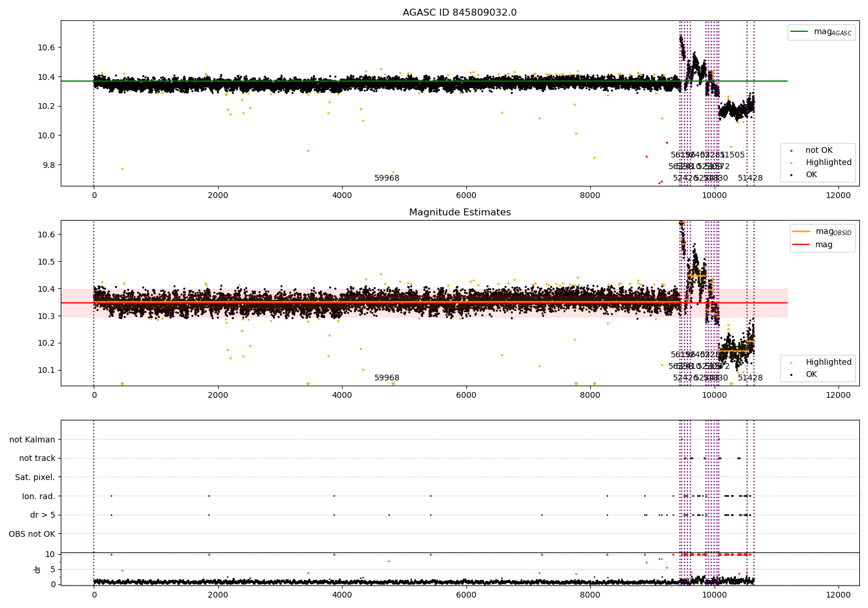
Task: Click the rotated "dr" y-axis label in the bottom plot
Action: click(x=37, y=569)
